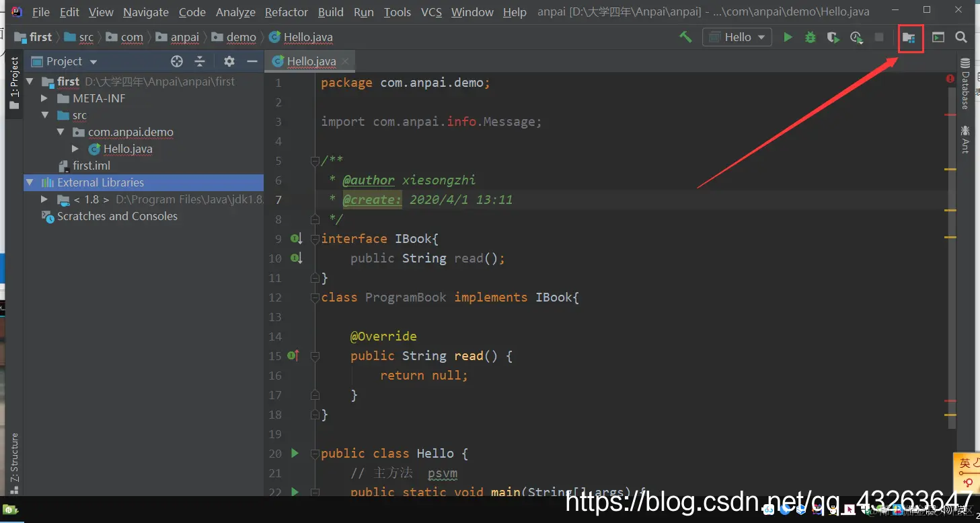
Task: Open the Project view selector dropdown
Action: coord(65,61)
